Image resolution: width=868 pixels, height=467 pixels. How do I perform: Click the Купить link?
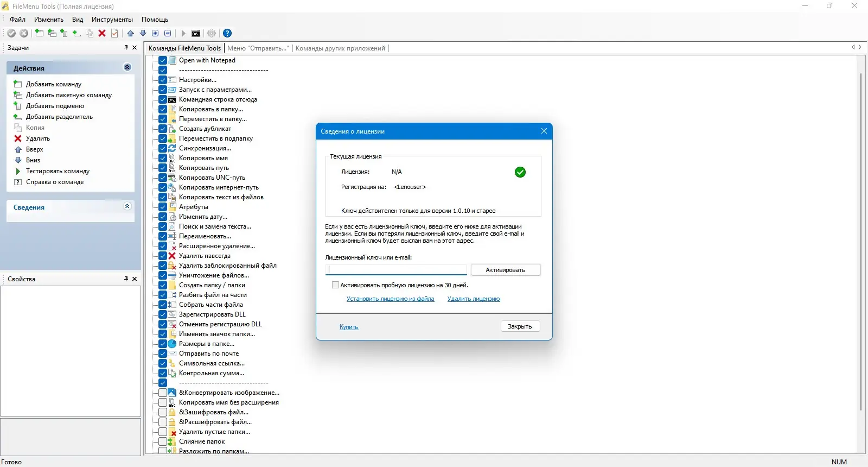click(x=349, y=327)
